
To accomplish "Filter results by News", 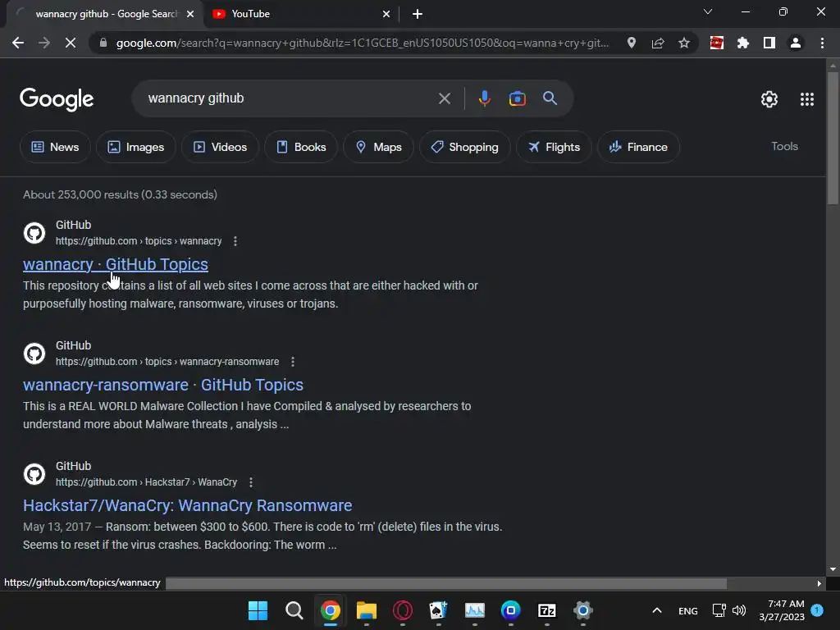I will click(55, 147).
